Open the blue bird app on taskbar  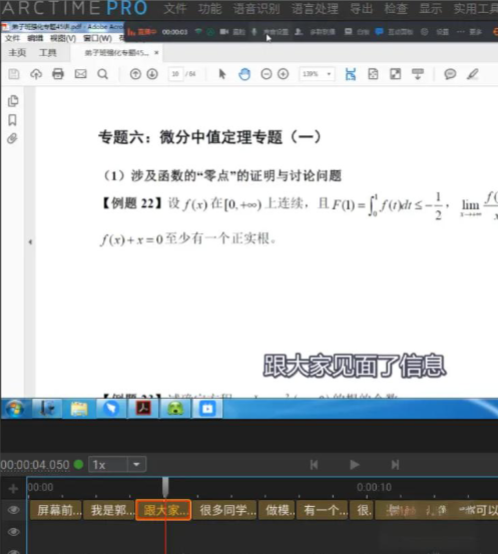pos(111,409)
